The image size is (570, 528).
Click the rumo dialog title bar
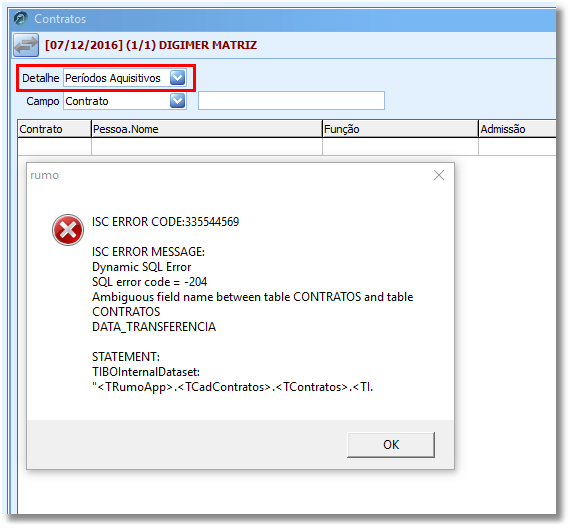pos(229,175)
